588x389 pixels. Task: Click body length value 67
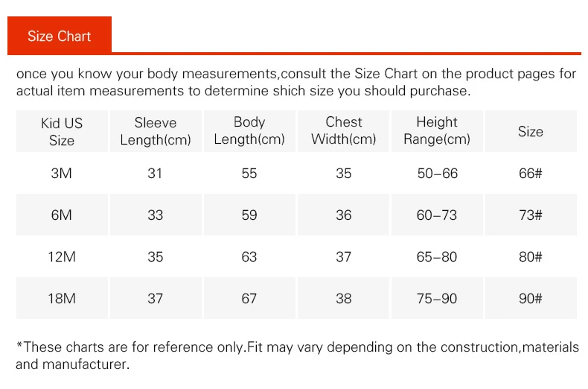pos(249,298)
